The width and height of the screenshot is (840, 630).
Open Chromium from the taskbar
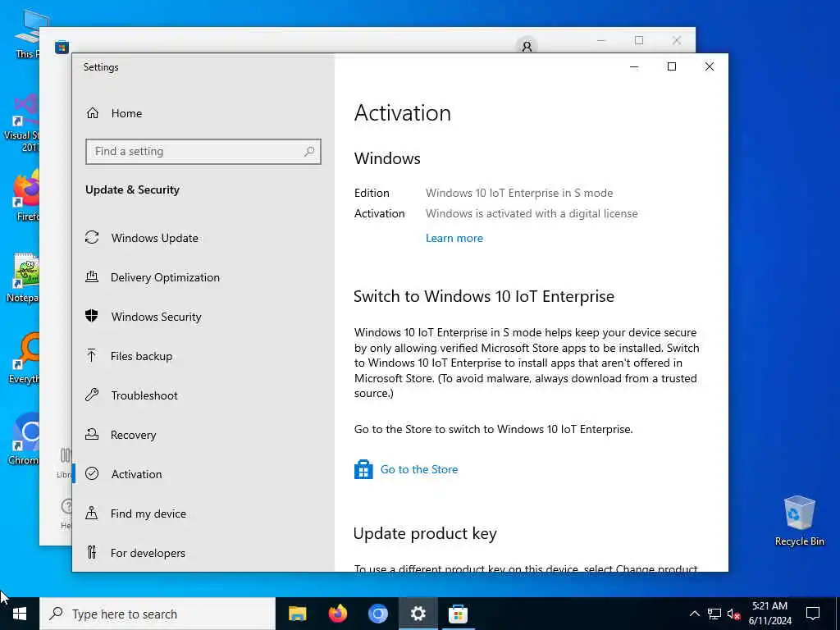(x=377, y=614)
